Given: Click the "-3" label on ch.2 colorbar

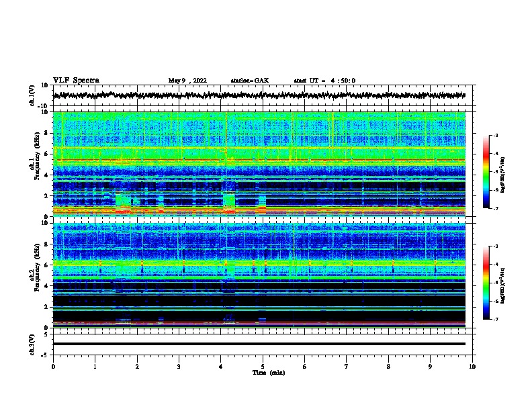Looking at the screenshot, I should (496, 246).
